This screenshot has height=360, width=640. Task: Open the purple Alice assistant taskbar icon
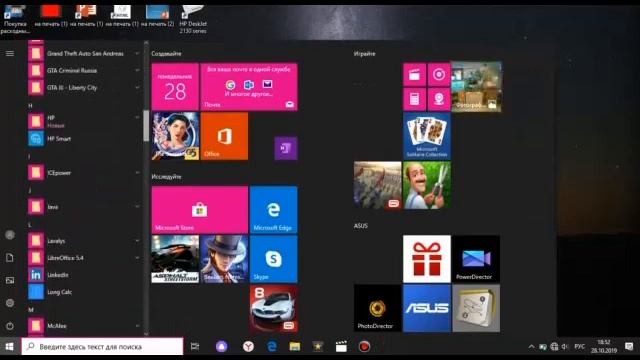tap(222, 347)
